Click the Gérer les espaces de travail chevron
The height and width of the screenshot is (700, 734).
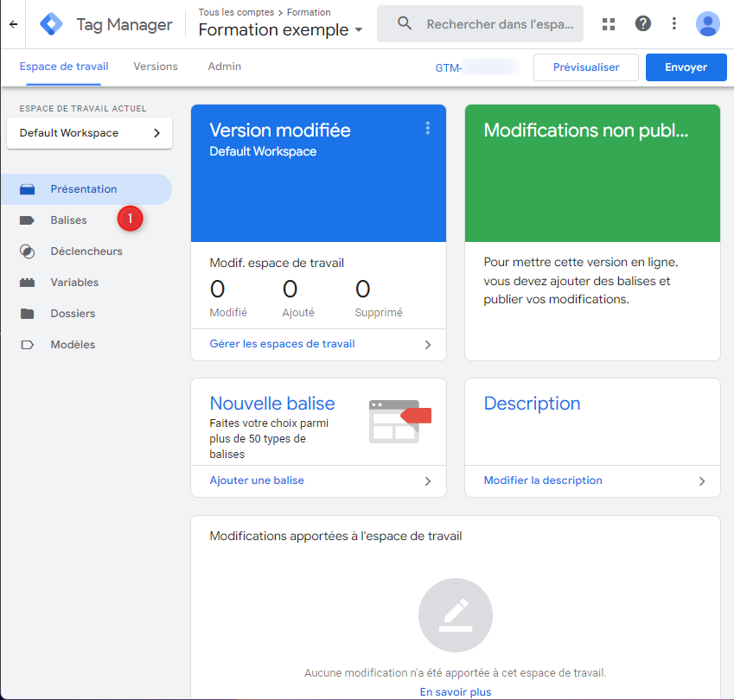[427, 345]
